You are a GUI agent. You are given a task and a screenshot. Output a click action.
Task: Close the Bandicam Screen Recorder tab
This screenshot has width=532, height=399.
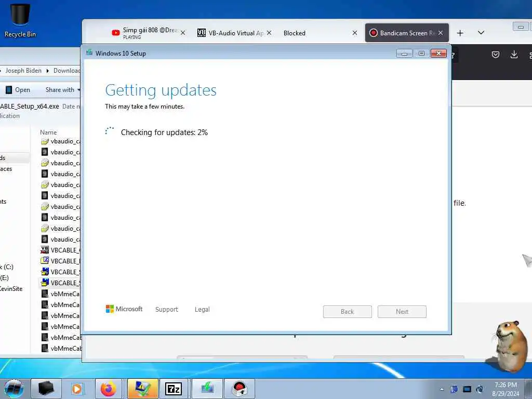[441, 33]
